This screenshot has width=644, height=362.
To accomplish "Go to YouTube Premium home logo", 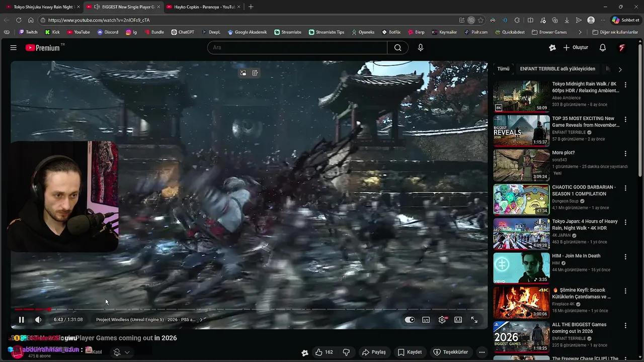I will coord(43,48).
